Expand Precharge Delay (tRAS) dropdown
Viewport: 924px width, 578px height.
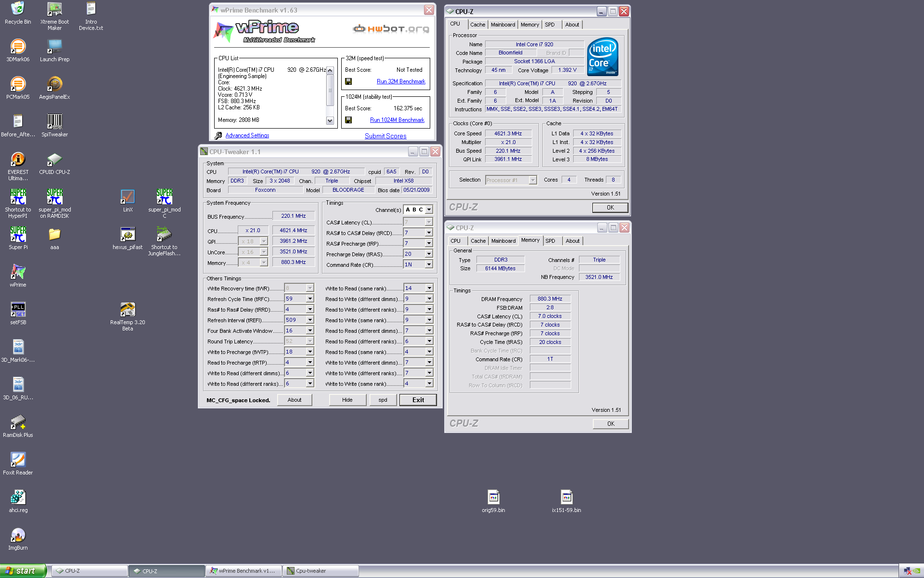click(429, 254)
